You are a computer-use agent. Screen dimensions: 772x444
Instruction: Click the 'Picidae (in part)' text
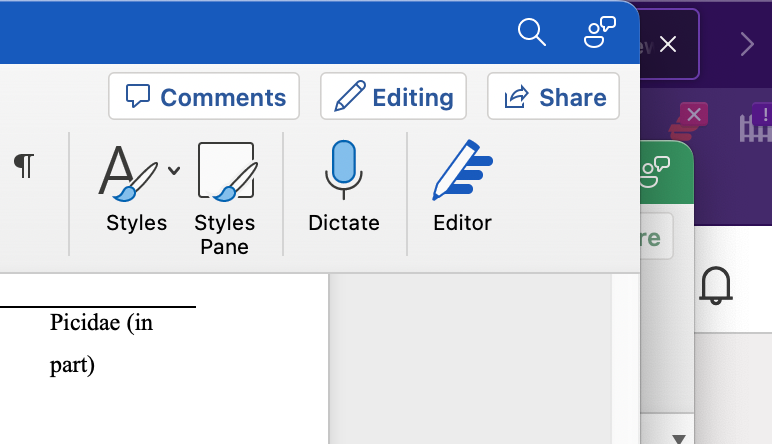click(101, 344)
